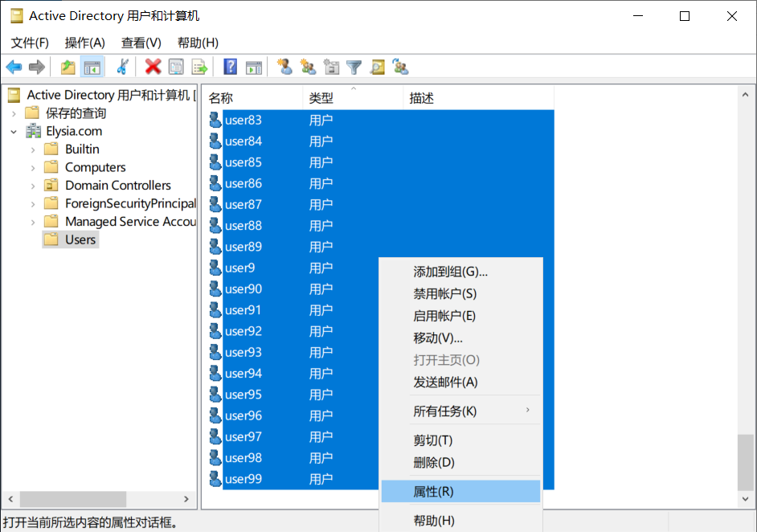
Task: Expand the Builtin folder chevron
Action: (x=33, y=149)
